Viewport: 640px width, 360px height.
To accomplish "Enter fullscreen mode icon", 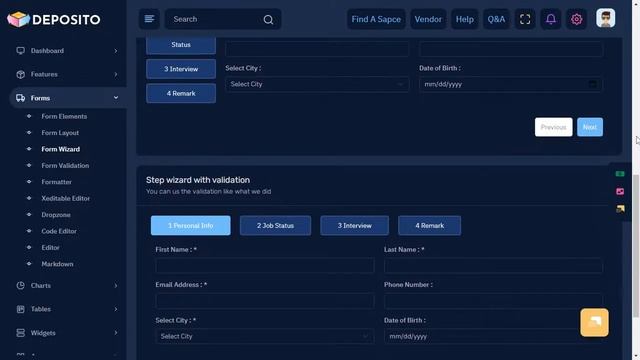I will click(525, 19).
